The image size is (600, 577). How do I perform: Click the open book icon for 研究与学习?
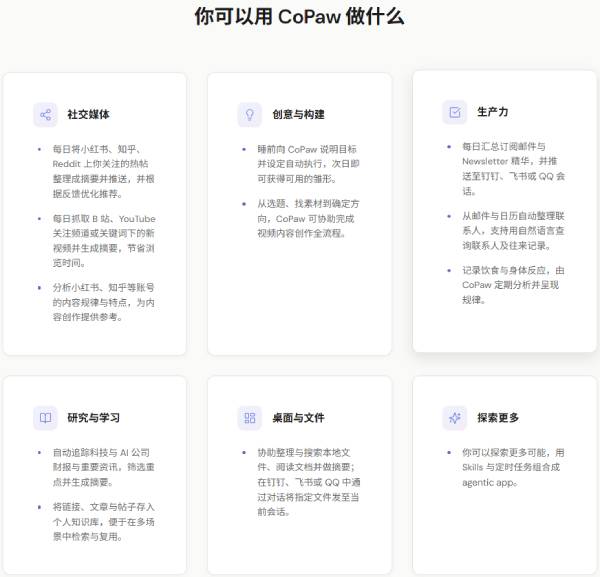[45, 417]
